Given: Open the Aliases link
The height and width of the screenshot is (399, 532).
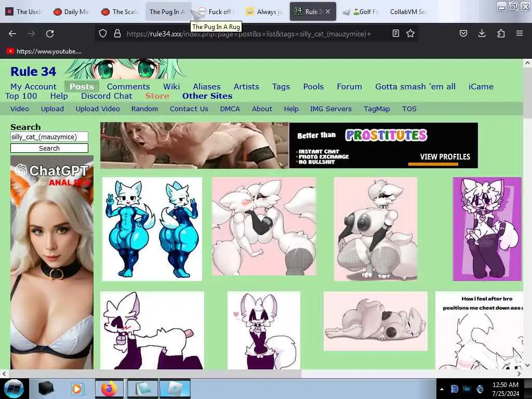Looking at the screenshot, I should coord(207,87).
